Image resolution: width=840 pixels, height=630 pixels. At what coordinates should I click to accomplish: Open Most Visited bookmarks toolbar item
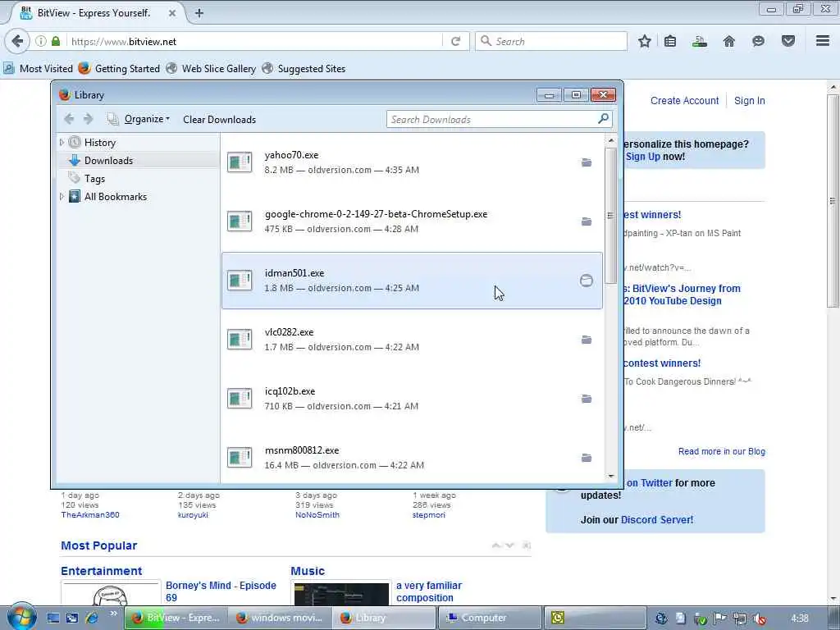pos(39,69)
